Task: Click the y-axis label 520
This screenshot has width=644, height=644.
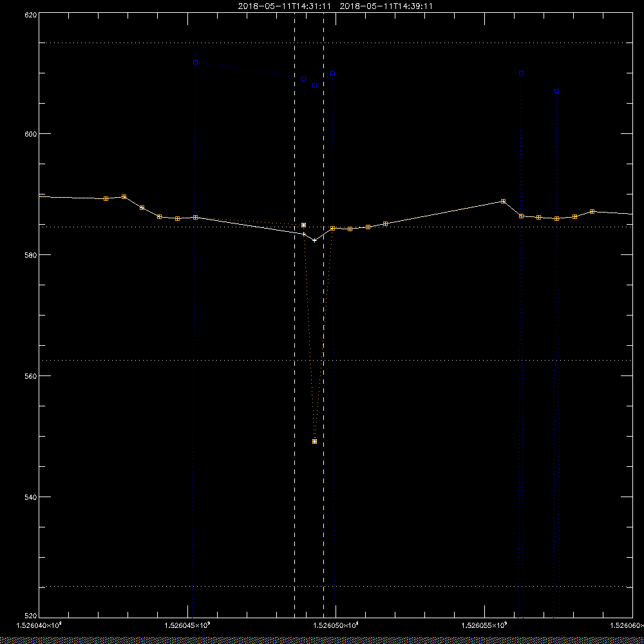Action: 31,616
